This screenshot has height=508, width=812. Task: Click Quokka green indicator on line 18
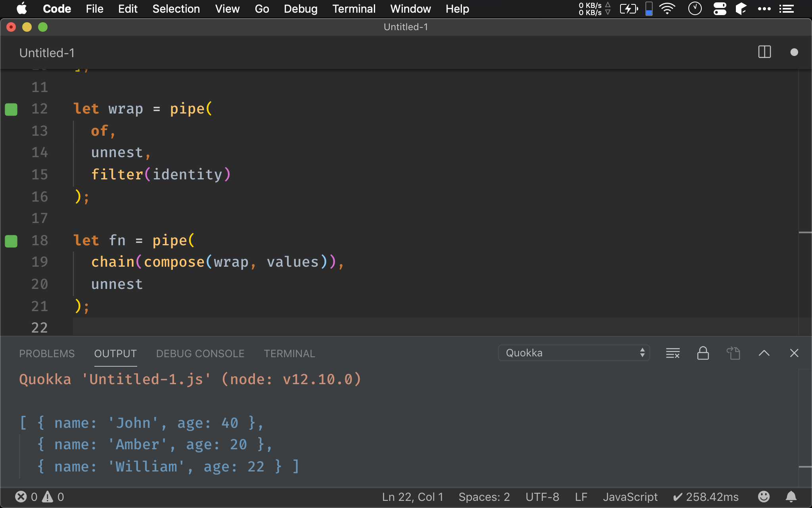pos(11,241)
